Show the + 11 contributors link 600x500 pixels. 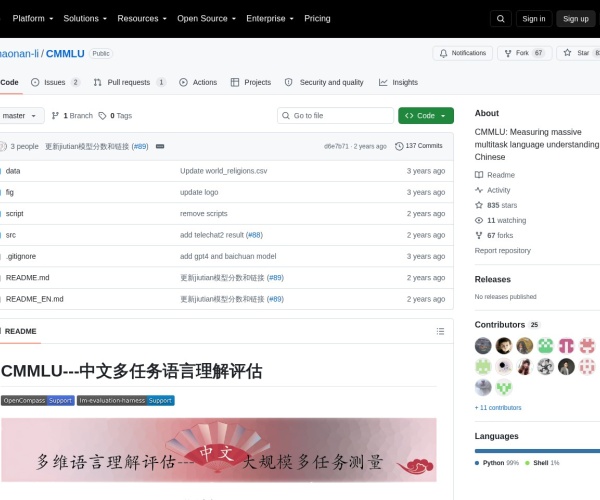tap(498, 408)
